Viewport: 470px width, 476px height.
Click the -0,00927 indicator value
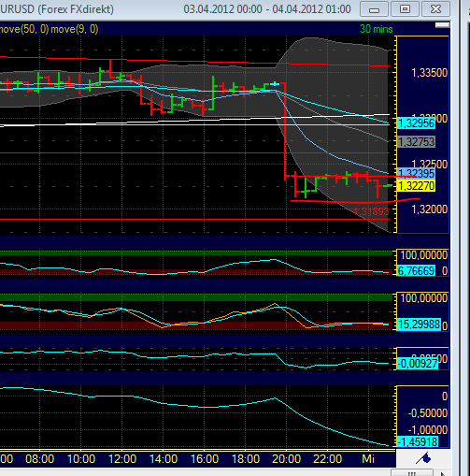coord(418,364)
